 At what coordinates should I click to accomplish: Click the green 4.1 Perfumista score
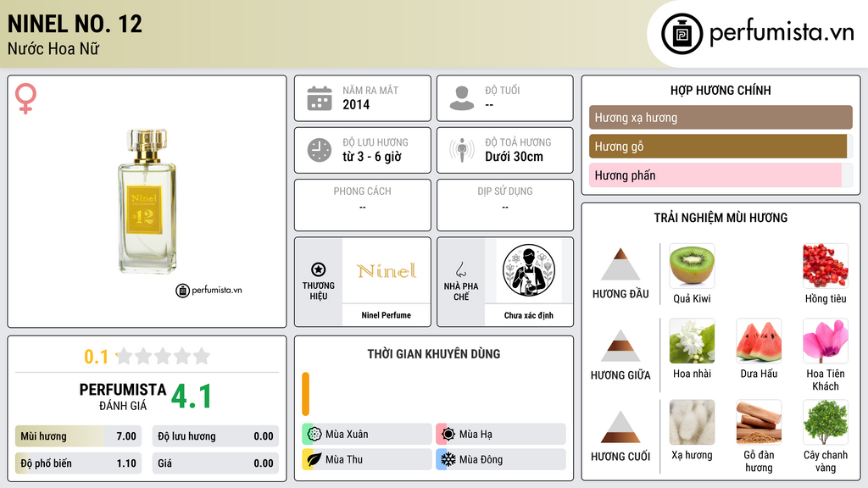(192, 396)
